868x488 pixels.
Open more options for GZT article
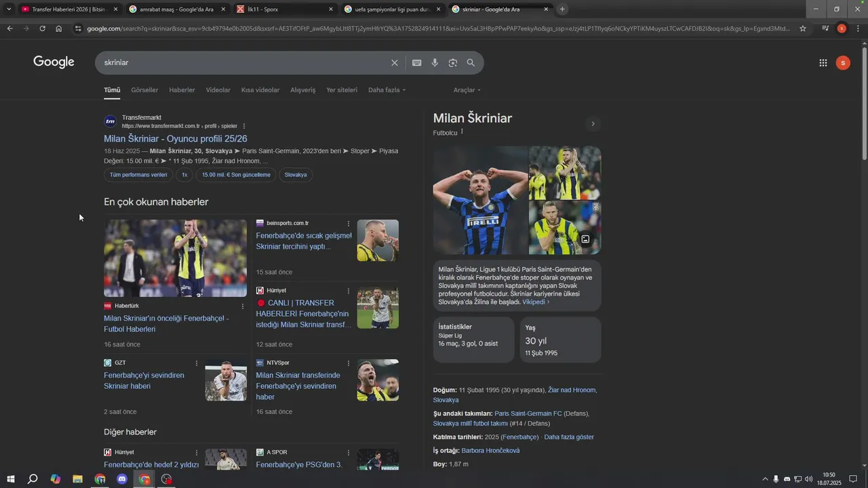[197, 363]
